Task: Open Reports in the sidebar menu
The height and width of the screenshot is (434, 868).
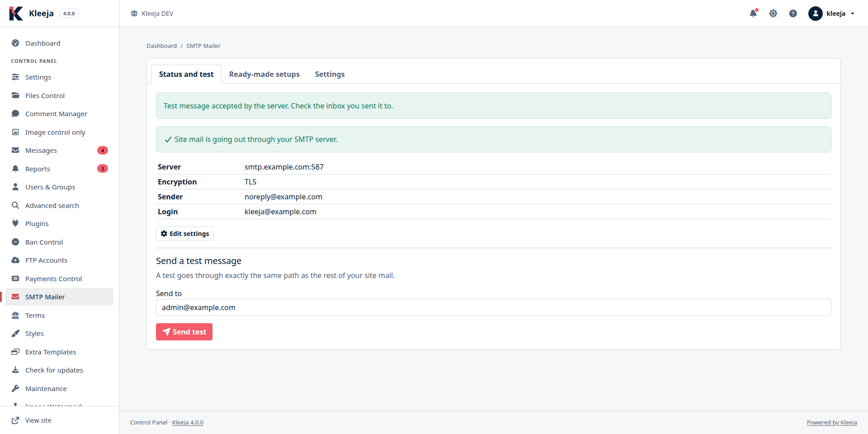Action: coord(59,169)
